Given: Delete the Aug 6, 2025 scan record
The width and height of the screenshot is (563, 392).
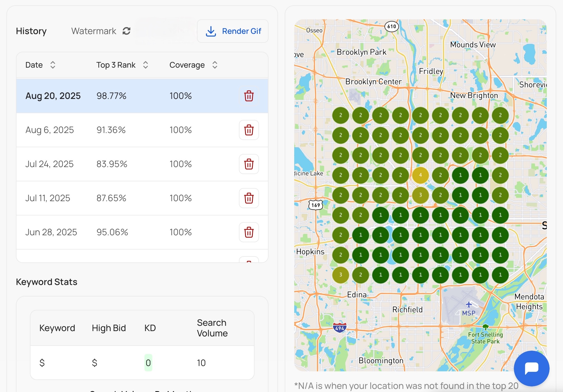Looking at the screenshot, I should coord(249,130).
